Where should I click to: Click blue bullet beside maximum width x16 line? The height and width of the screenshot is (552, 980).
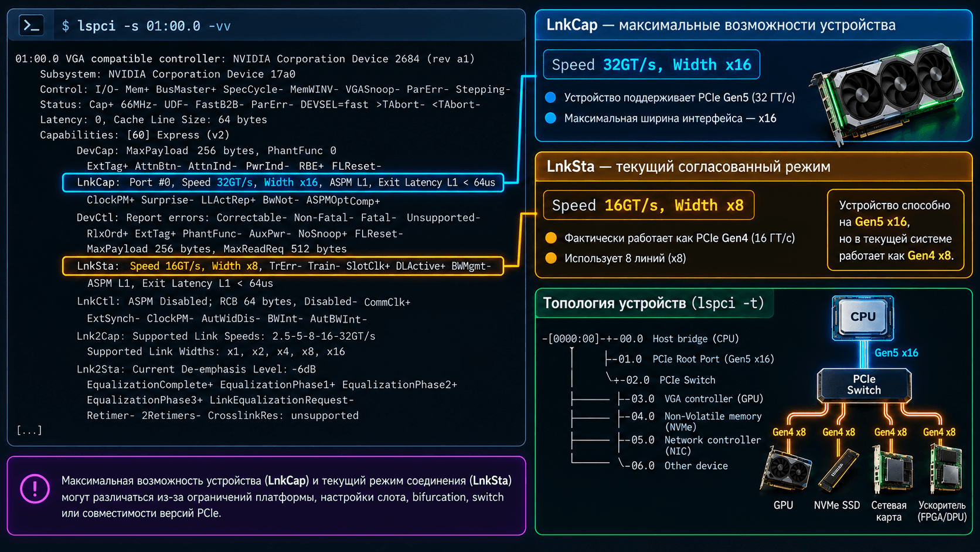(x=550, y=118)
